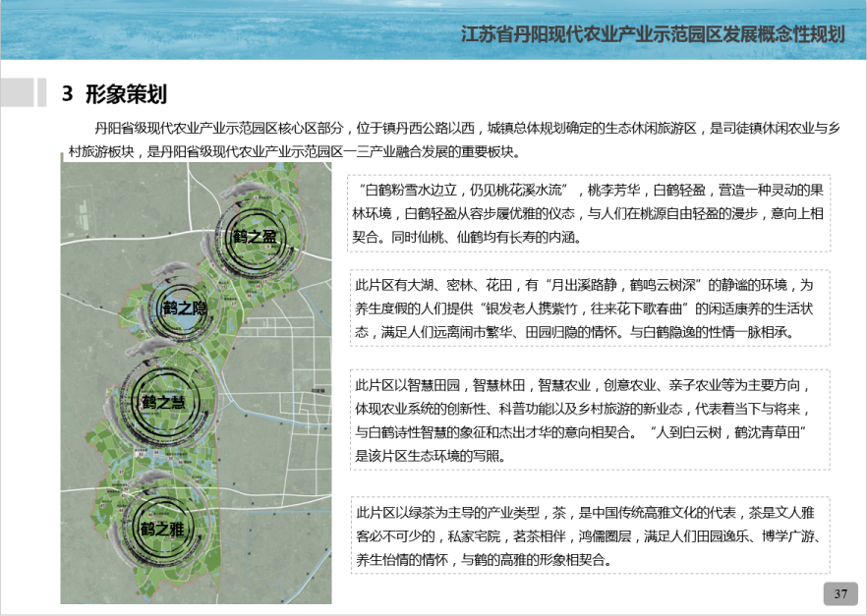Select text box beginning 此片区有大湖、密林、花田

(590, 308)
